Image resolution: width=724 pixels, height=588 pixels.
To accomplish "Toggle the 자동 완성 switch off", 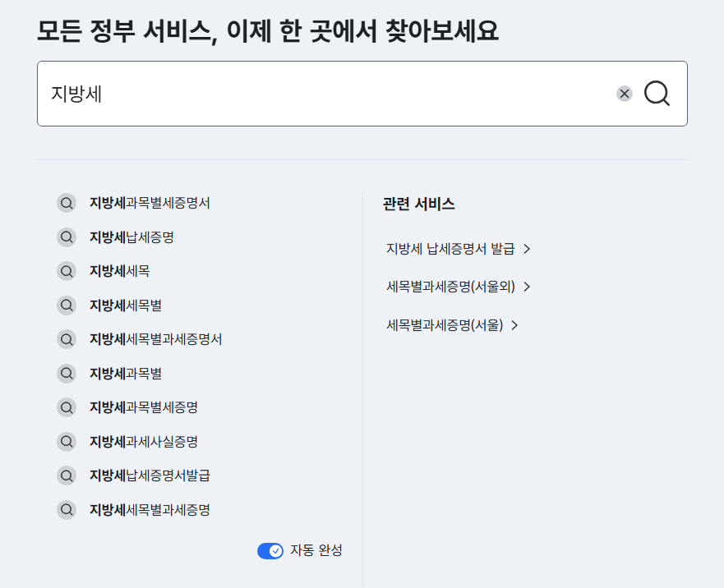I will pyautogui.click(x=270, y=551).
